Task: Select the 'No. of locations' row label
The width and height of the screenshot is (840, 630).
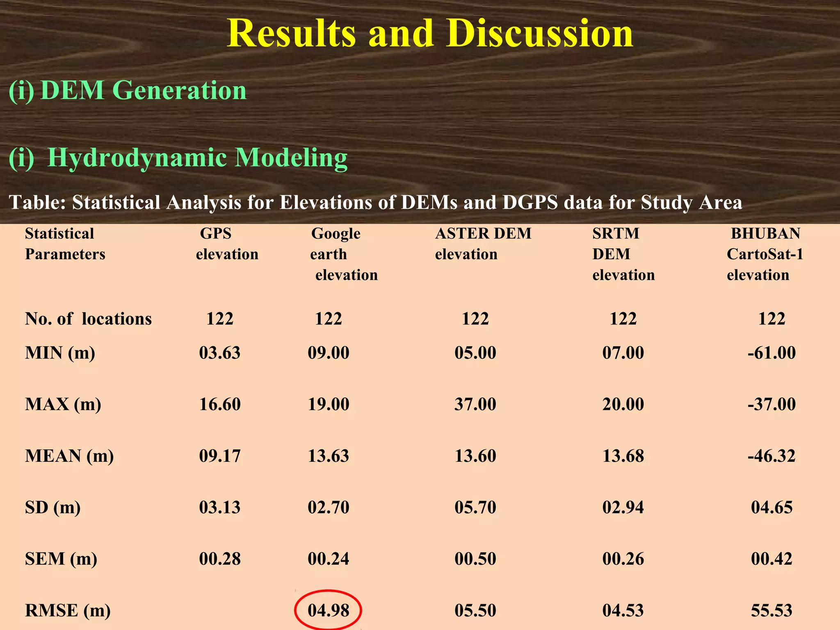Action: [x=88, y=319]
